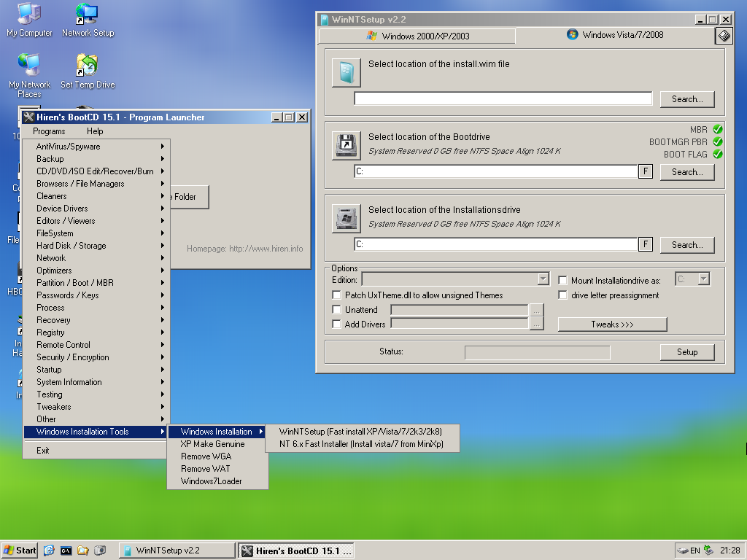747x560 pixels.
Task: Click the Bootdrive floppy disk icon
Action: tap(347, 146)
